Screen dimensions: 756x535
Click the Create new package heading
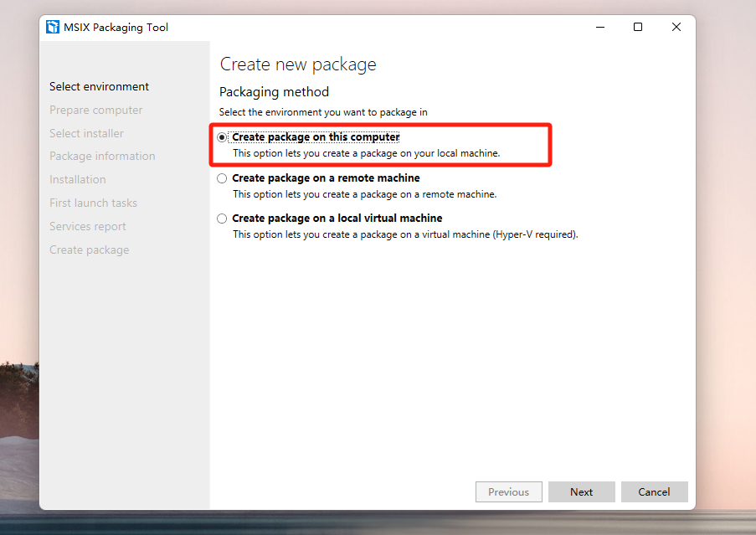tap(298, 64)
